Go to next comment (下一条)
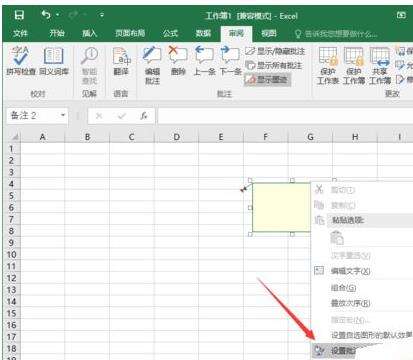413x360 pixels. 230,61
